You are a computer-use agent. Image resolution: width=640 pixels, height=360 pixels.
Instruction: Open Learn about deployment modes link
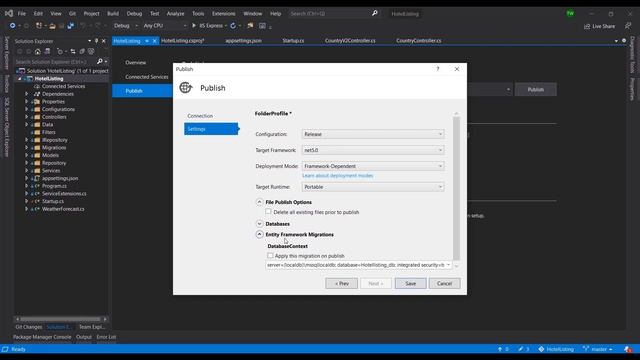pos(338,176)
